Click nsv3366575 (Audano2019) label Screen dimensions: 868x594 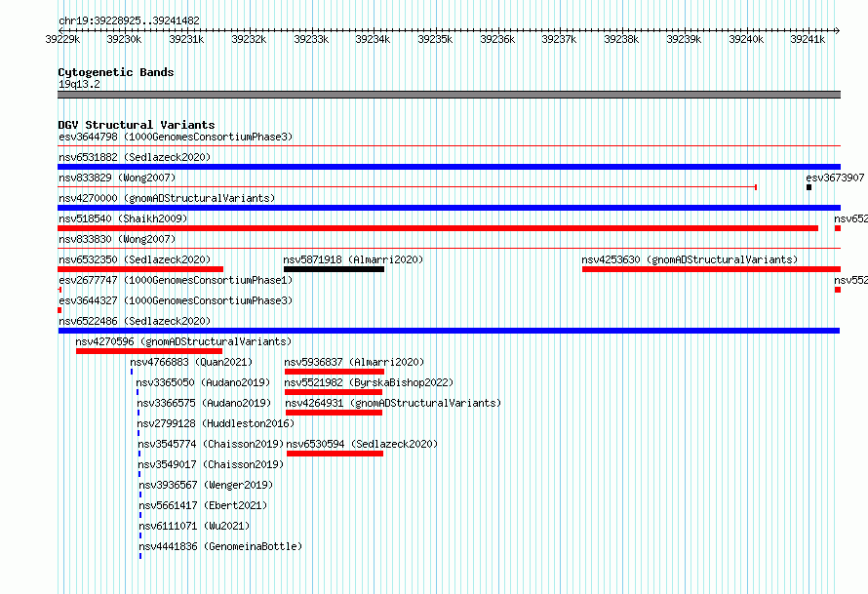coord(204,403)
